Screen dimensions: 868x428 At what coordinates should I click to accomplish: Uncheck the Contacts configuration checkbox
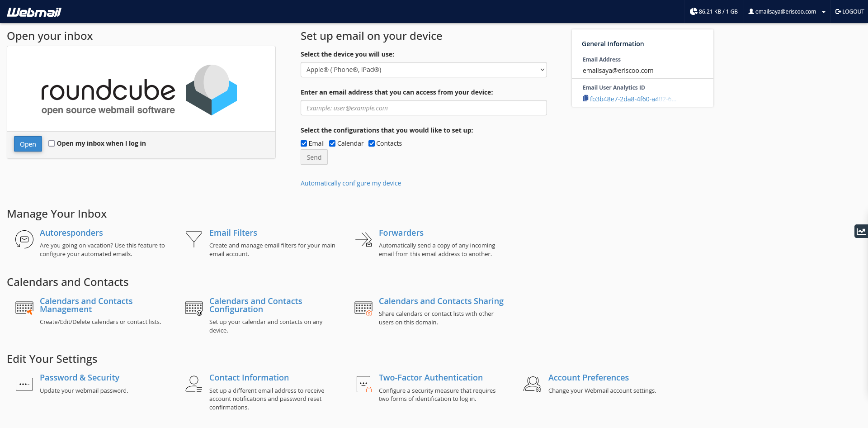point(372,143)
